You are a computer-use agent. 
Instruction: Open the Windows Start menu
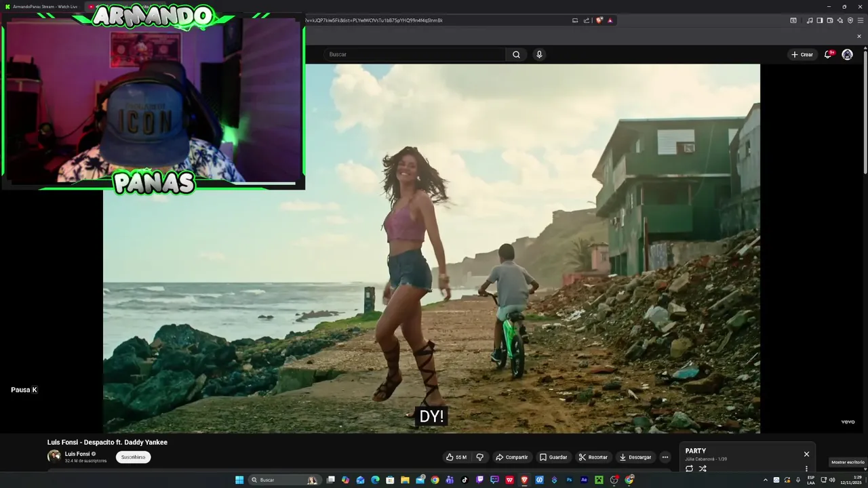tap(239, 480)
